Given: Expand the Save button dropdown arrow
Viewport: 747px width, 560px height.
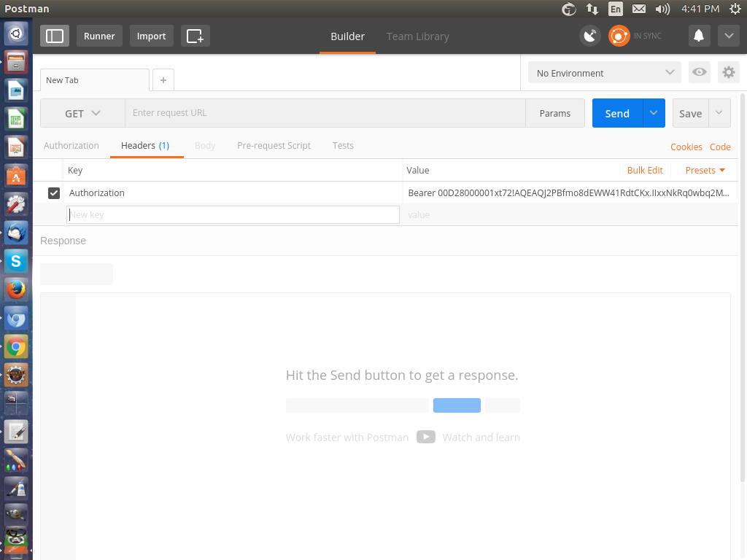Looking at the screenshot, I should pos(719,113).
